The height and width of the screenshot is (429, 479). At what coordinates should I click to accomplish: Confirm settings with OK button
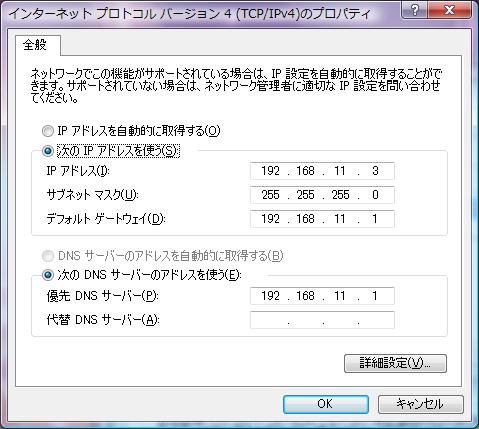tap(326, 404)
